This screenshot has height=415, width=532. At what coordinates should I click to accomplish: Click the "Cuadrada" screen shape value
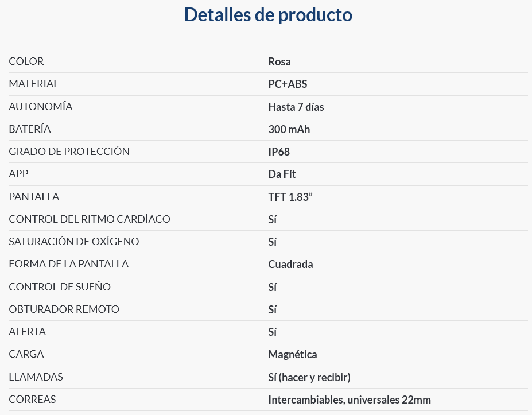[x=290, y=265]
